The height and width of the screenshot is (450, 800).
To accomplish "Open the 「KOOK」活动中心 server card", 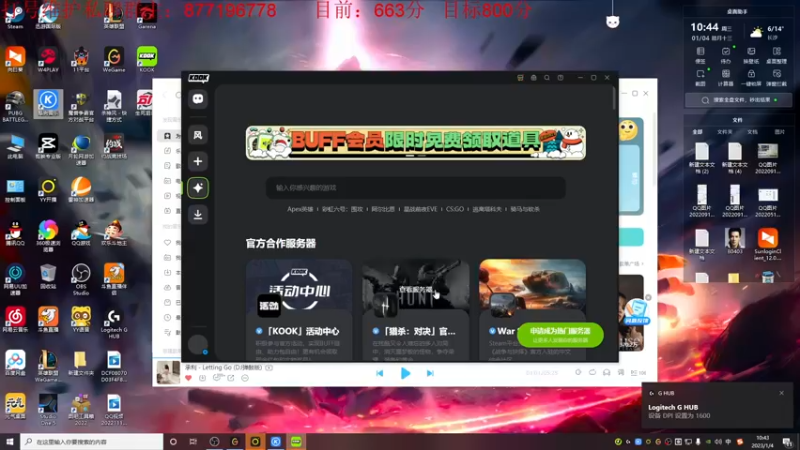I will point(299,309).
